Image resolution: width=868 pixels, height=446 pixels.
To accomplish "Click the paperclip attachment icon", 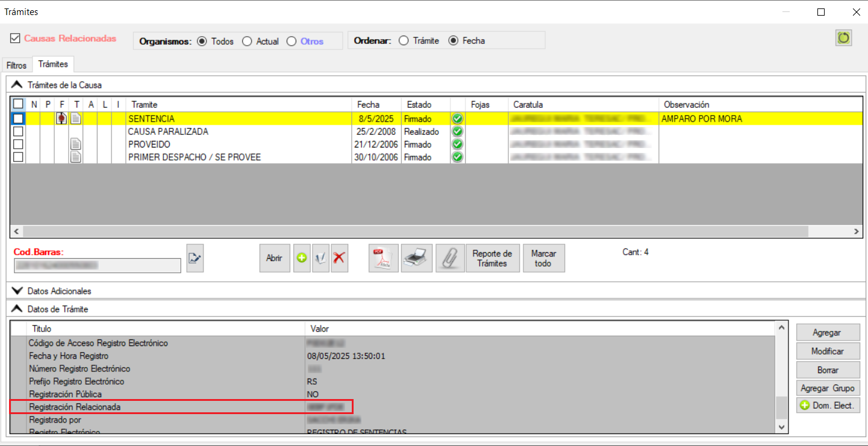I will (449, 258).
